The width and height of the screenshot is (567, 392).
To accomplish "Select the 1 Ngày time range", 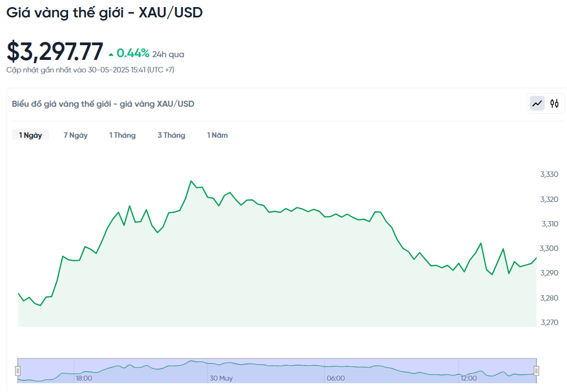I will 31,135.
